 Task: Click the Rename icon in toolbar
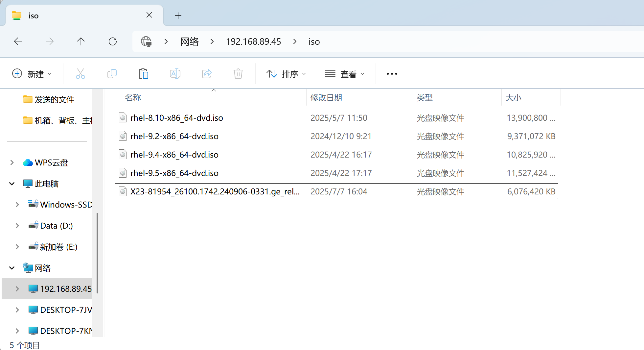tap(175, 74)
